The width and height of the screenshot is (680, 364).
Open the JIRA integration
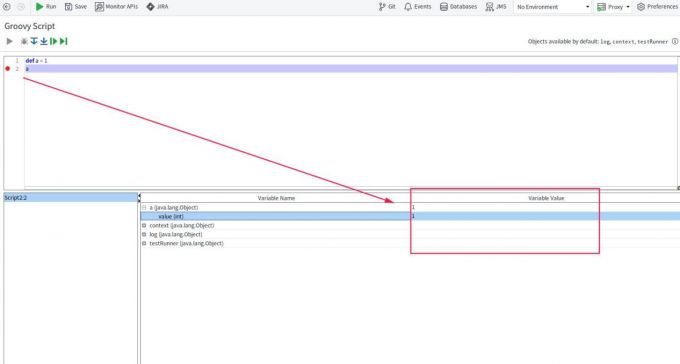tap(157, 7)
